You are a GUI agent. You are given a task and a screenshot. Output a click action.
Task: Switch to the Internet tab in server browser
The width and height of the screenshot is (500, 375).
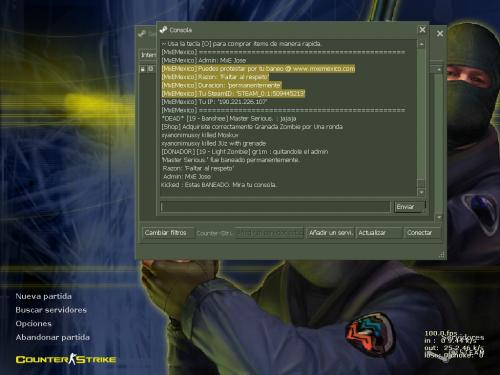pos(148,55)
